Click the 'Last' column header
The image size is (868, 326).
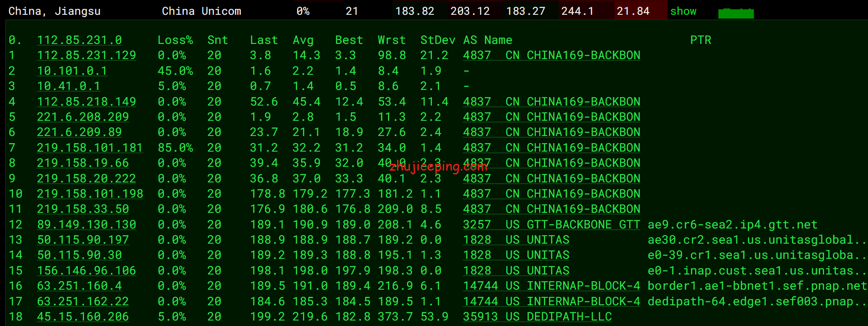(264, 40)
